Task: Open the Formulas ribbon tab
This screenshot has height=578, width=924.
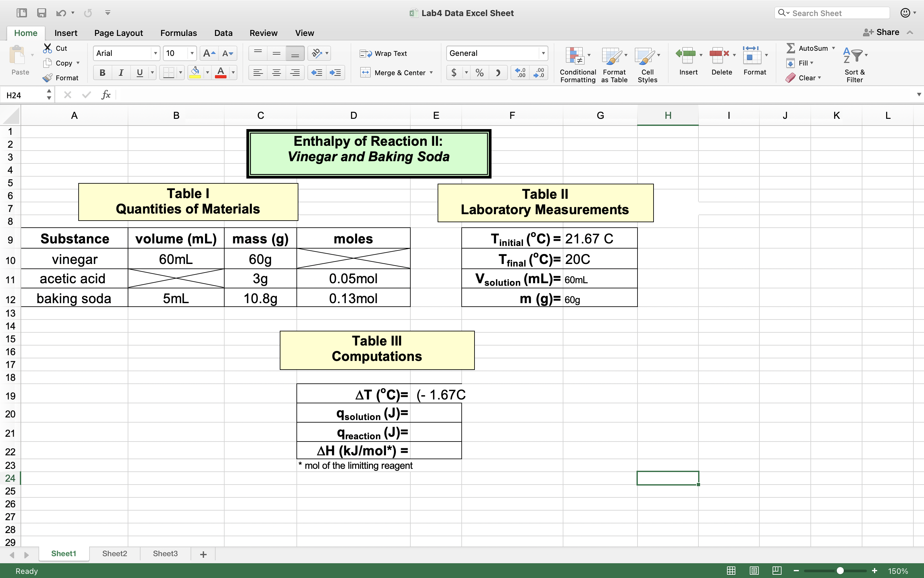Action: tap(178, 33)
